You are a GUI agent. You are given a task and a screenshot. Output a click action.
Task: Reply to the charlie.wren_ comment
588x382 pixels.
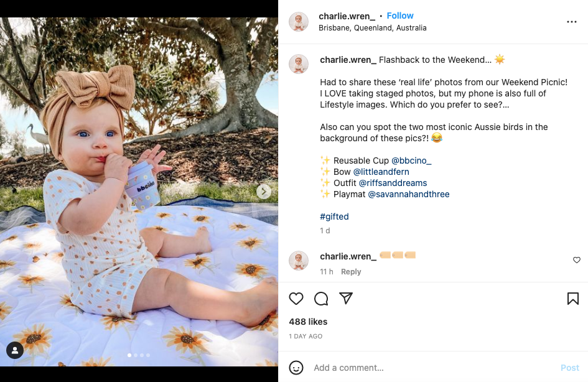tap(351, 272)
